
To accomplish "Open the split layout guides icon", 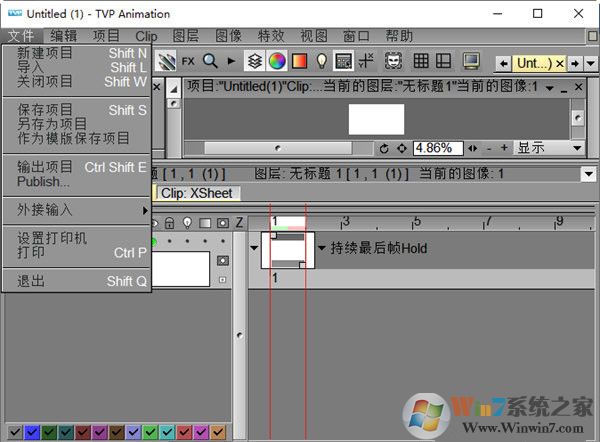I will [443, 61].
